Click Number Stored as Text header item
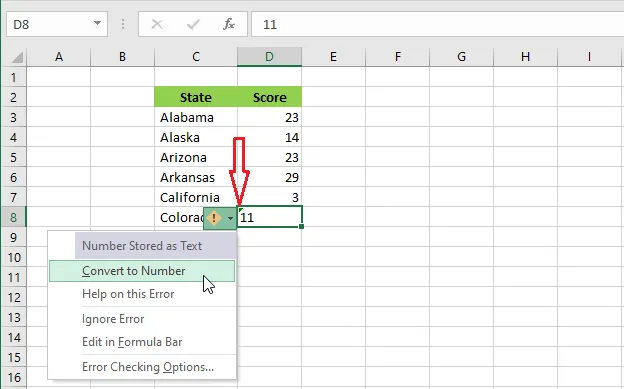This screenshot has width=624, height=389. 155,246
